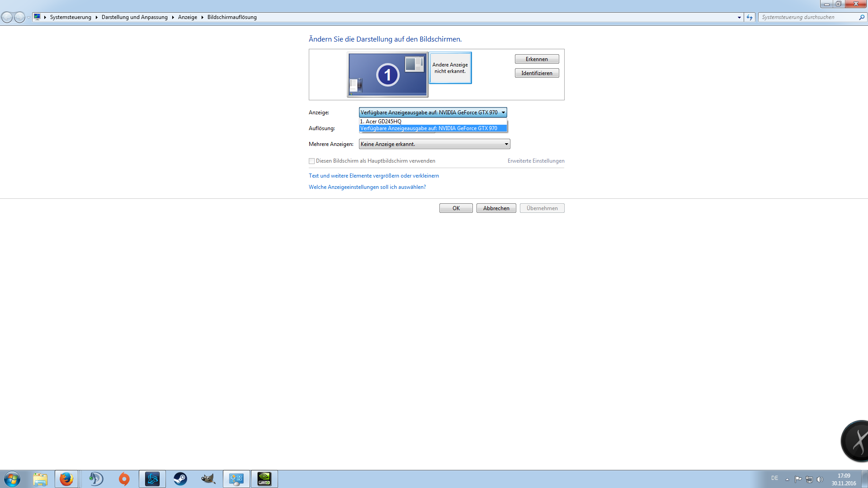Image resolution: width=868 pixels, height=488 pixels.
Task: Open the volume speaker tray icon
Action: click(820, 479)
